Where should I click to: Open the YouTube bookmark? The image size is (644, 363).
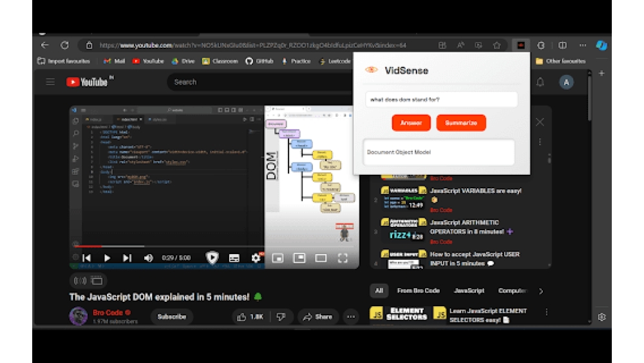click(148, 61)
